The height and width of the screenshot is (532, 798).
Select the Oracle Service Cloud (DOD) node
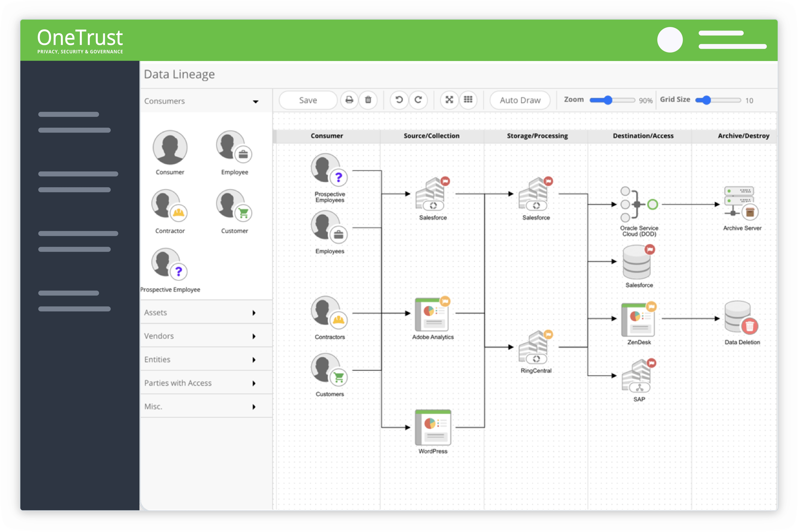[639, 204]
